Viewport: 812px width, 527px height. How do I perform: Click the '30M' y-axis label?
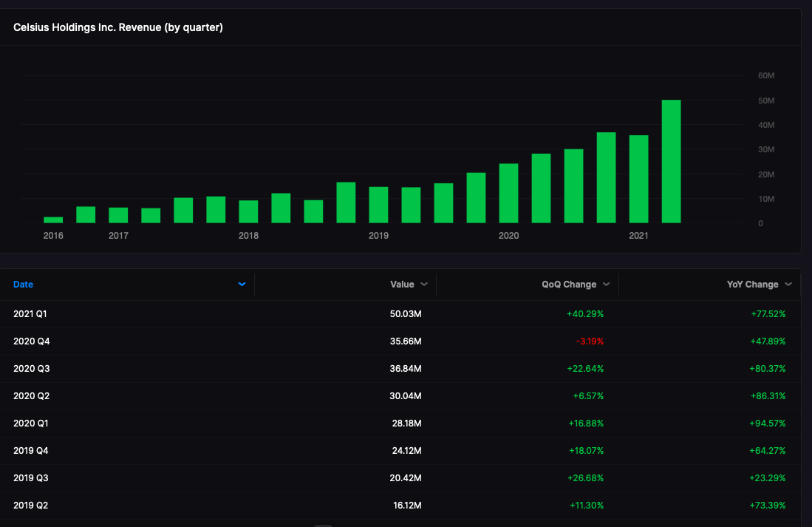coord(766,150)
